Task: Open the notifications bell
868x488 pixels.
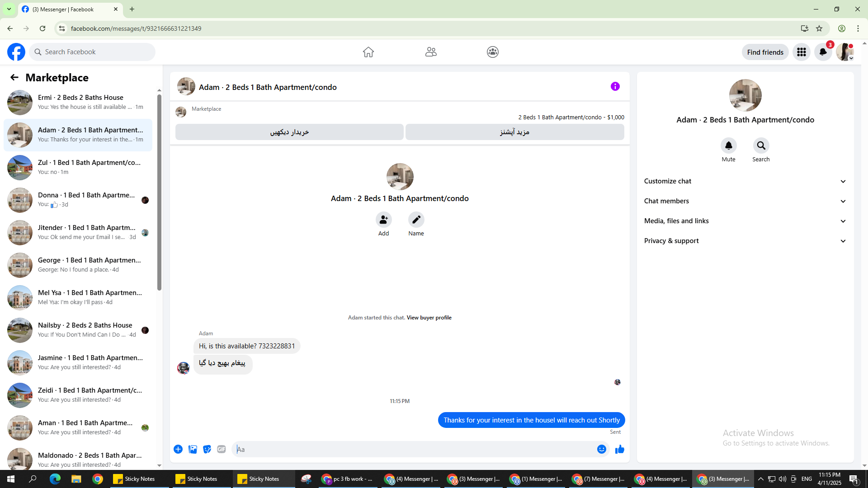Action: [x=823, y=52]
